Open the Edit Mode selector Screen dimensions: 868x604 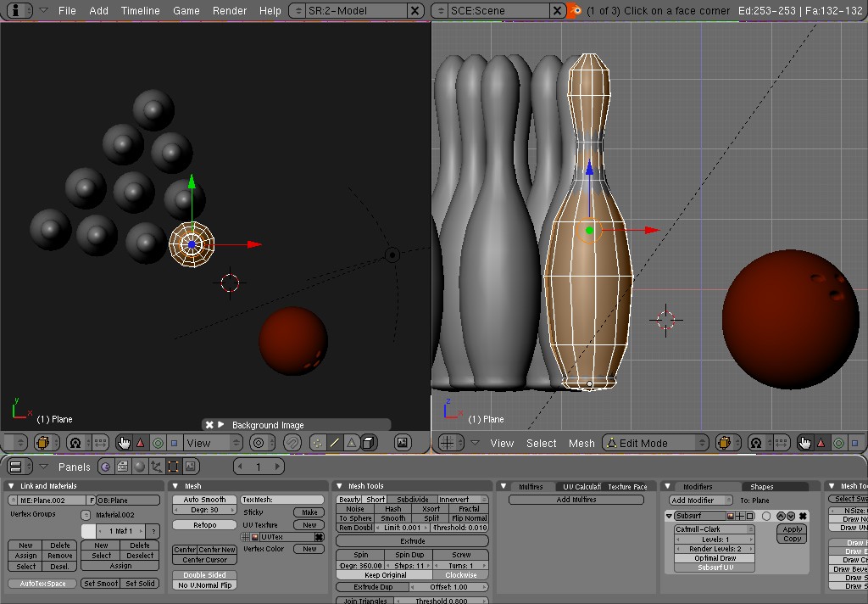[x=656, y=443]
